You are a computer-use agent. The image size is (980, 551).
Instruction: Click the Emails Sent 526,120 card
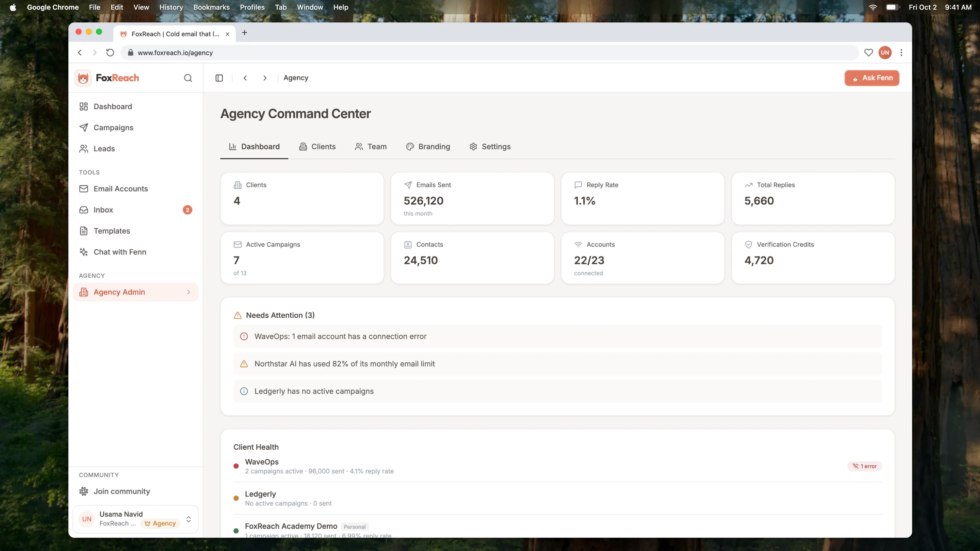tap(473, 199)
